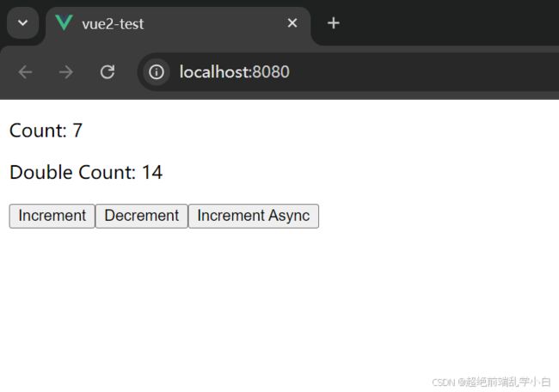Reload the current page

pyautogui.click(x=107, y=72)
